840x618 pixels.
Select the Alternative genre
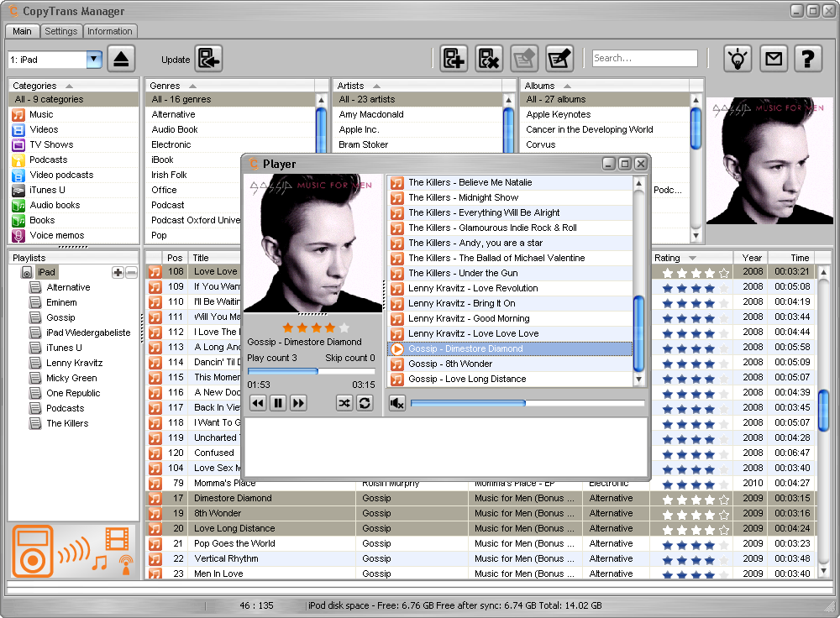(231, 114)
